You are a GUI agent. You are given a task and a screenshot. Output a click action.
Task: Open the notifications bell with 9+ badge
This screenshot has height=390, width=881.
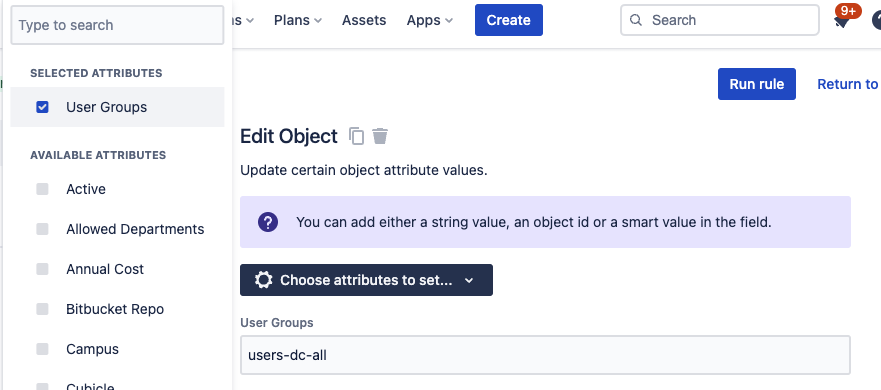coord(841,21)
